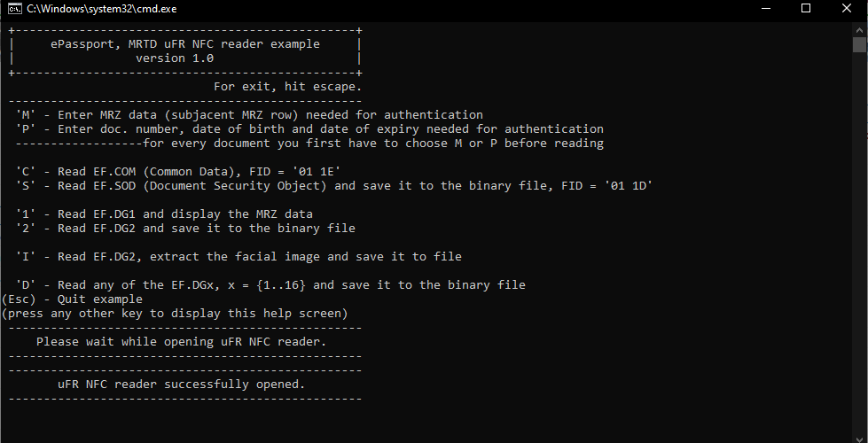The height and width of the screenshot is (443, 868).
Task: Click the 'P' Enter doc. number line
Action: click(x=309, y=128)
